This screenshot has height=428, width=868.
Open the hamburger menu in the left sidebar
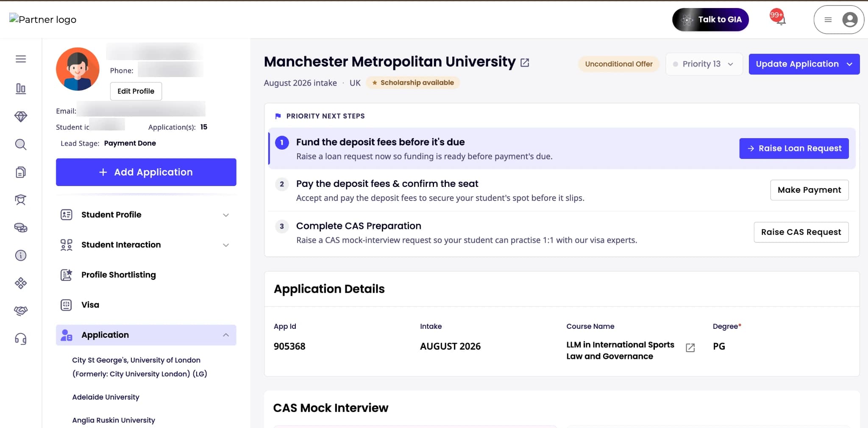point(21,59)
